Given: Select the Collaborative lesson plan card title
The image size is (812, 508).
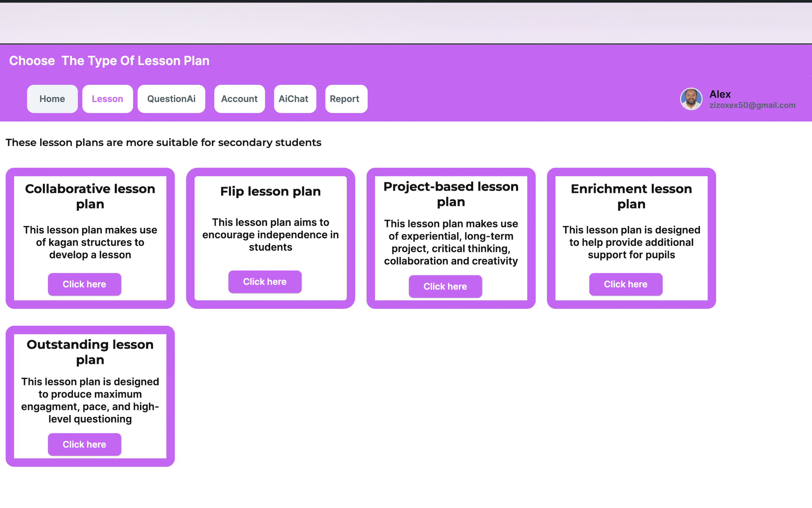Looking at the screenshot, I should [x=90, y=196].
